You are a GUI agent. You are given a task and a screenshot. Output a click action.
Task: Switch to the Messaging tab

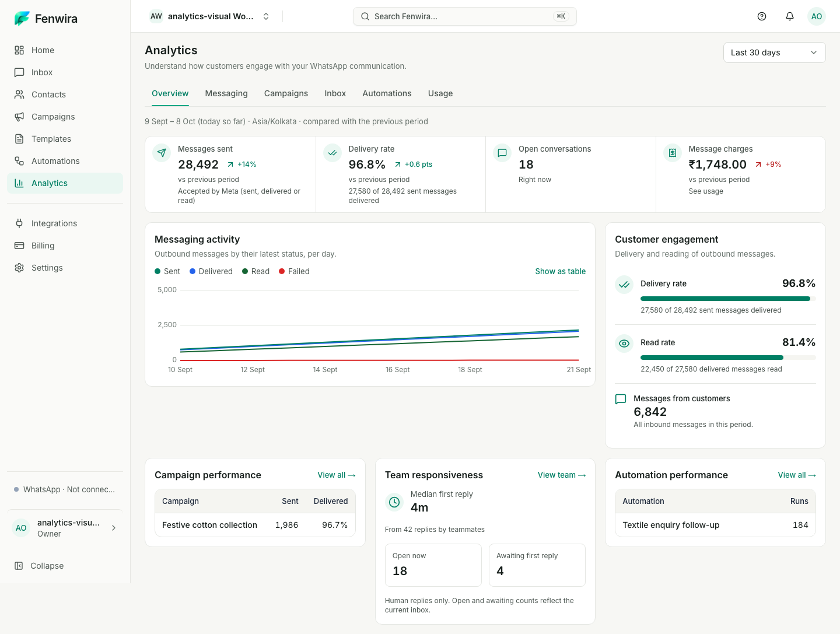(x=226, y=93)
